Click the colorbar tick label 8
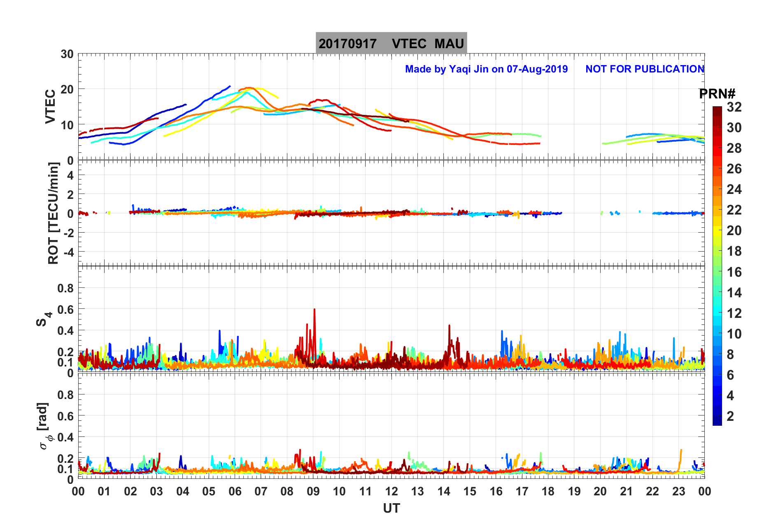Image resolution: width=783 pixels, height=532 pixels. tap(730, 354)
